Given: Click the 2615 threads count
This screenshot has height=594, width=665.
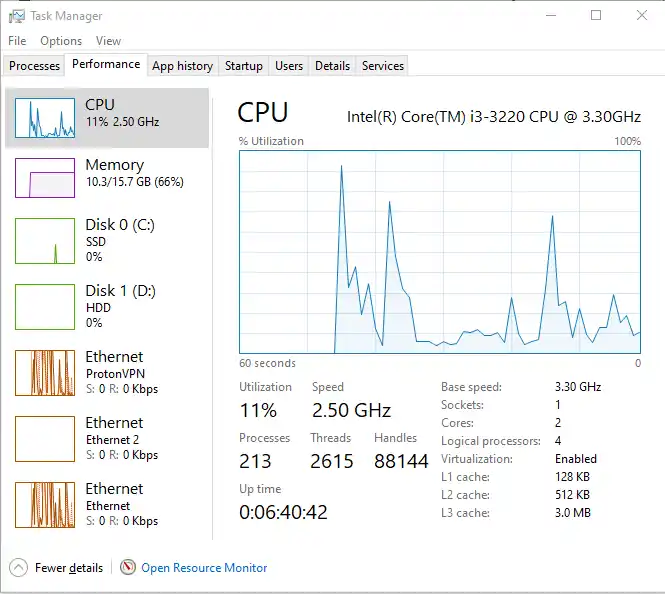Looking at the screenshot, I should [332, 461].
